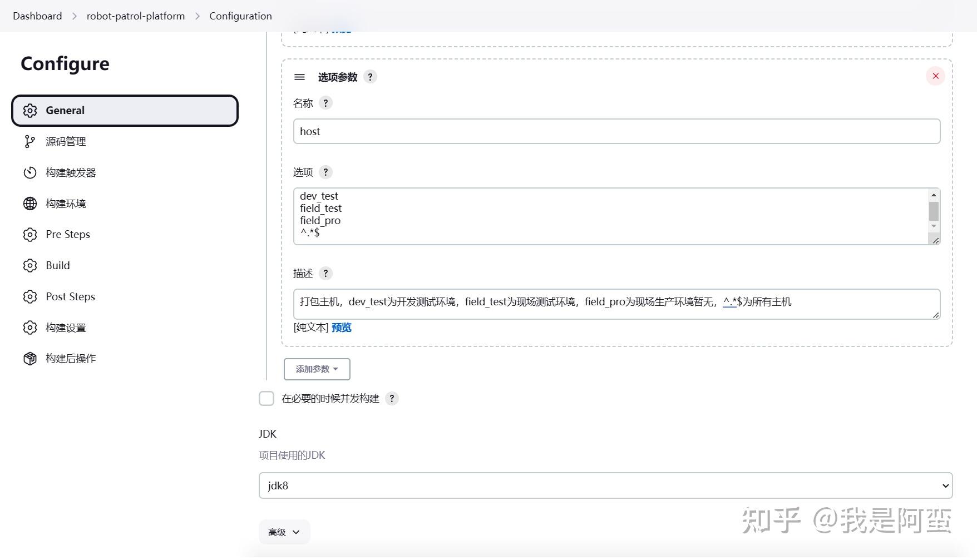Open Pre Steps via its gear icon
Image resolution: width=977 pixels, height=560 pixels.
(x=29, y=235)
